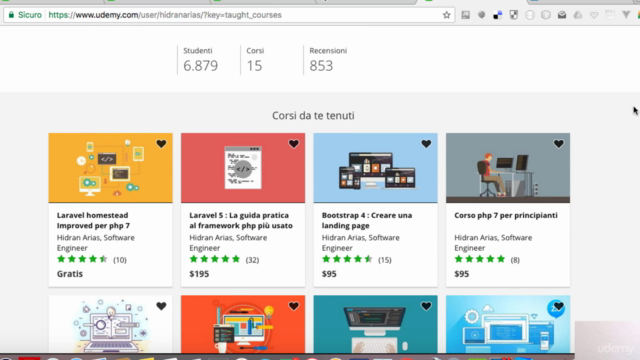The image size is (640, 360).
Task: Click the shield extension icon in browser toolbar
Action: pyautogui.click(x=513, y=15)
